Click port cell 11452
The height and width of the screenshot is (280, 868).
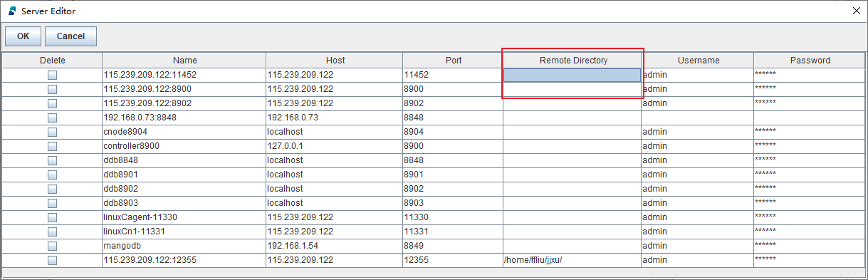point(453,75)
